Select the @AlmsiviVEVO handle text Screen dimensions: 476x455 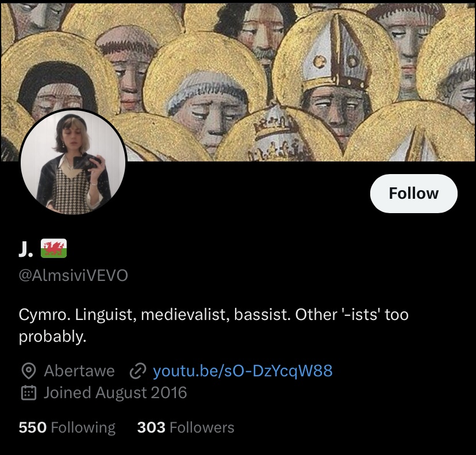(x=73, y=275)
